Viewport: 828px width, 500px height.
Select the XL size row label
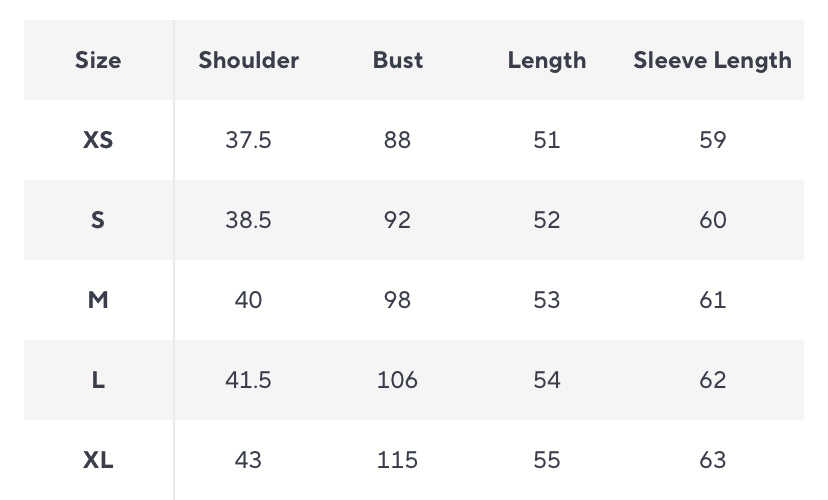[98, 460]
